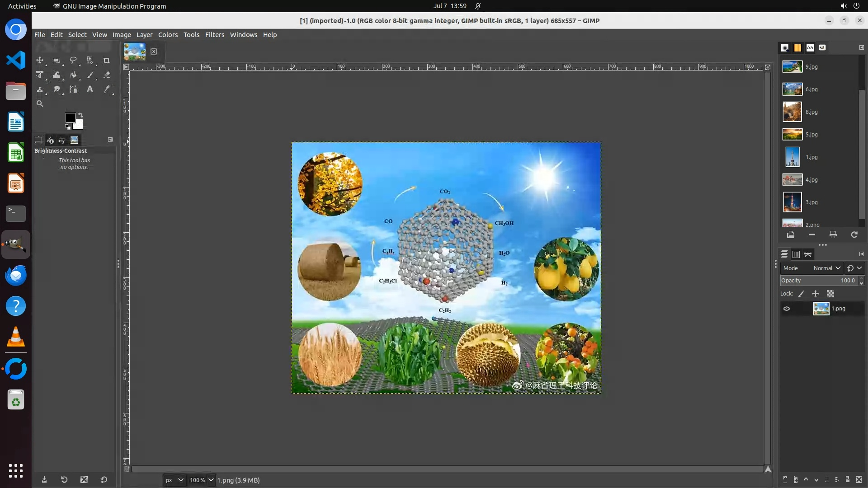Select the 8.jpg thumbnail in document list

792,112
